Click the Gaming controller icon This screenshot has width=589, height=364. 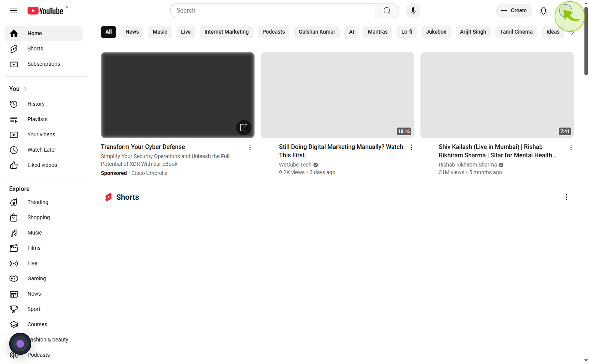click(14, 279)
